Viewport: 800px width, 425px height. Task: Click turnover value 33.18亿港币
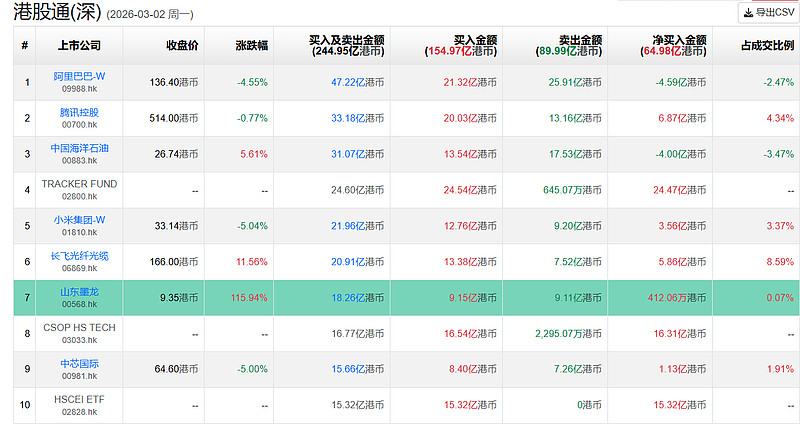pos(357,118)
